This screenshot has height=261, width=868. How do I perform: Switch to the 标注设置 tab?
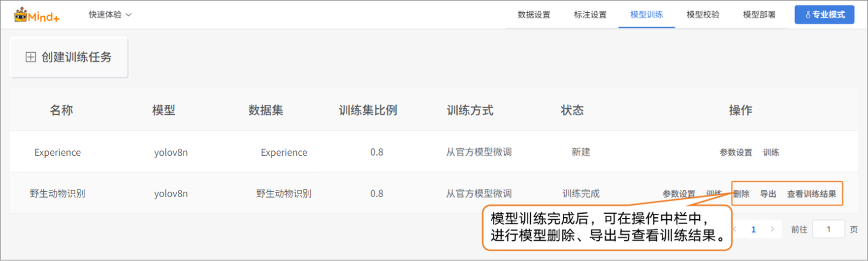point(590,15)
